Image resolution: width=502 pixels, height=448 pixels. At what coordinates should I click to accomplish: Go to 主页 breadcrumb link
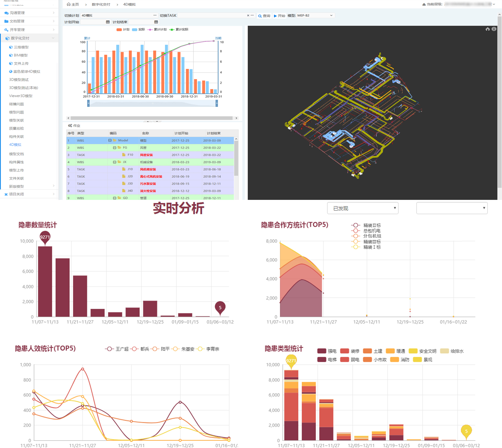pyautogui.click(x=73, y=4)
